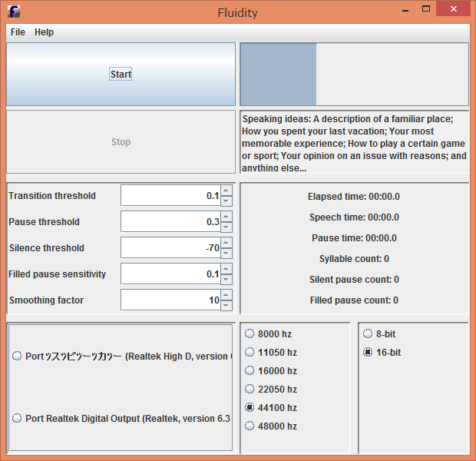The width and height of the screenshot is (476, 461).
Task: Decrease Silence threshold with down arrow
Action: pos(226,253)
